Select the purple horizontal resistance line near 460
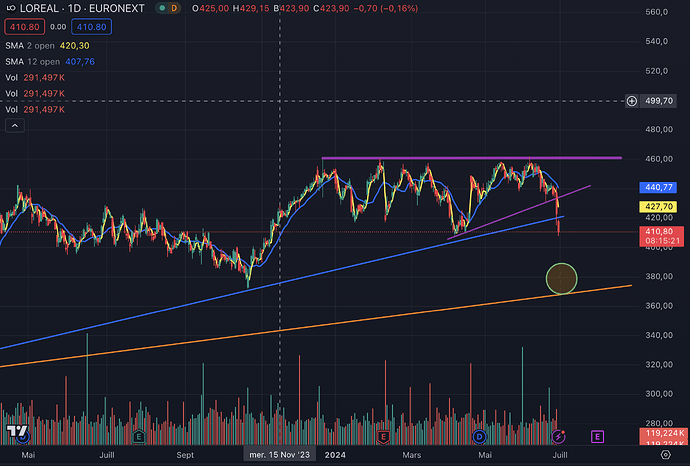The width and height of the screenshot is (690, 466). point(471,158)
